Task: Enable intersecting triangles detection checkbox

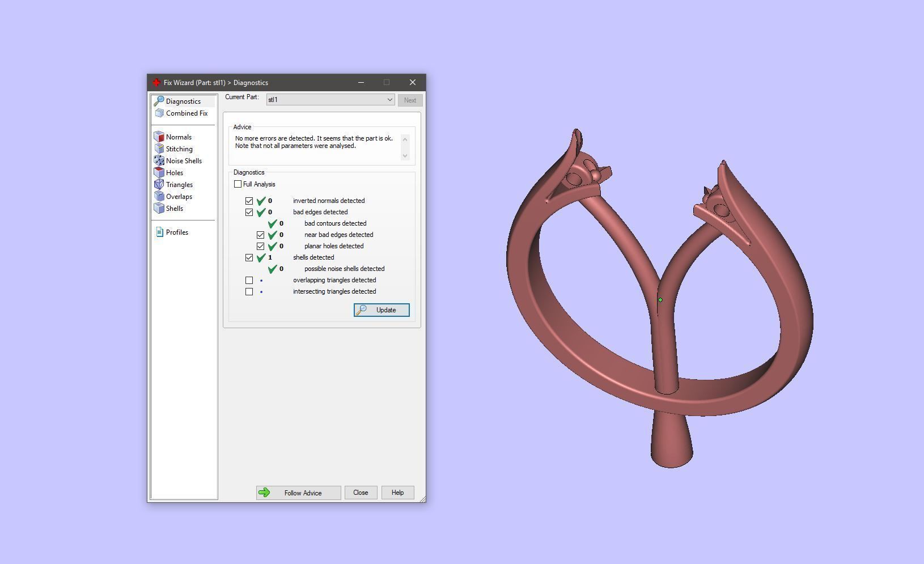Action: (x=249, y=291)
